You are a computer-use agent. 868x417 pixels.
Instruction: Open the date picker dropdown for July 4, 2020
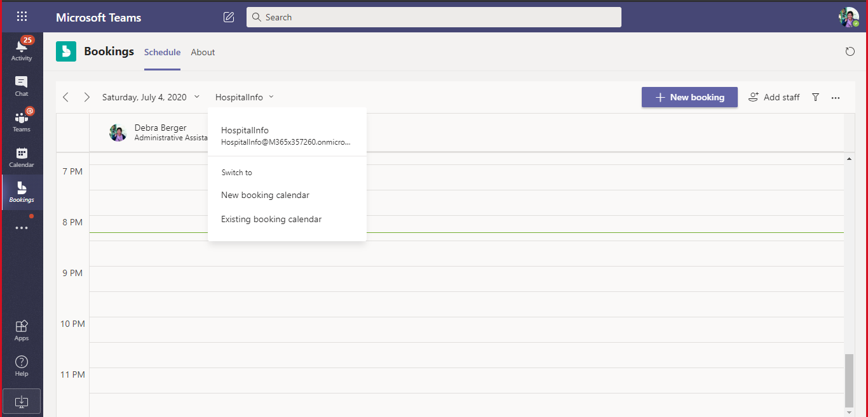pyautogui.click(x=151, y=97)
